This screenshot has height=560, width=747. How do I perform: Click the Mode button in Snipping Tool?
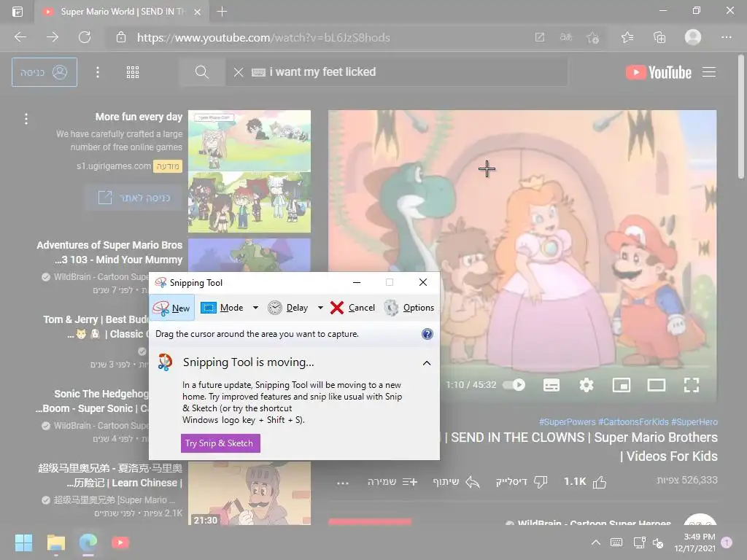[222, 308]
